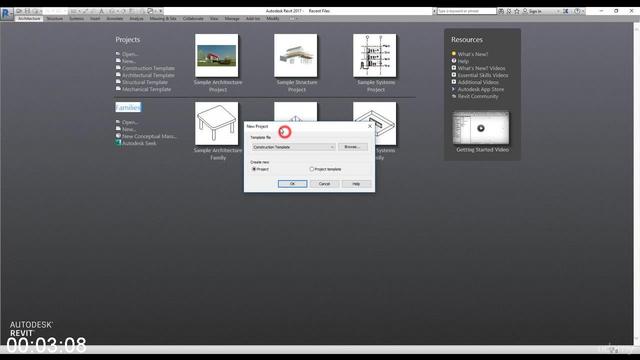Click the Sign In text in title bar
This screenshot has width=640, height=360.
(535, 11)
